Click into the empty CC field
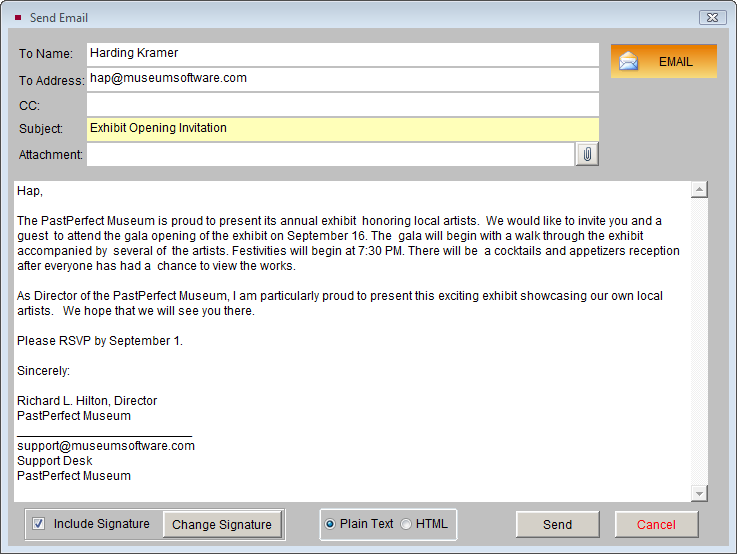Screen dimensions: 737x554 [x=342, y=104]
